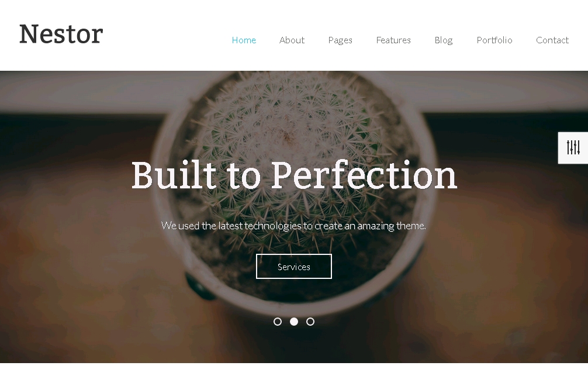
Task: Click the Built to Perfection headline
Action: [294, 175]
